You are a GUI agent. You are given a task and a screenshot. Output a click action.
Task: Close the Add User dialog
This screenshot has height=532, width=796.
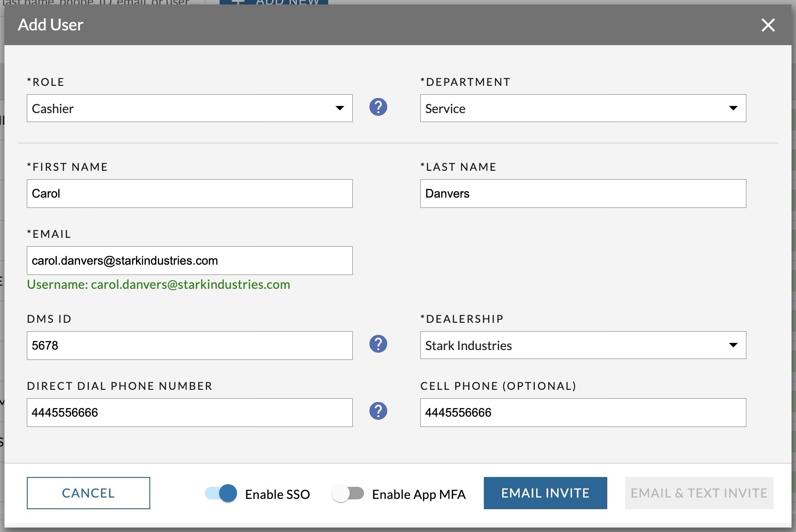(768, 25)
